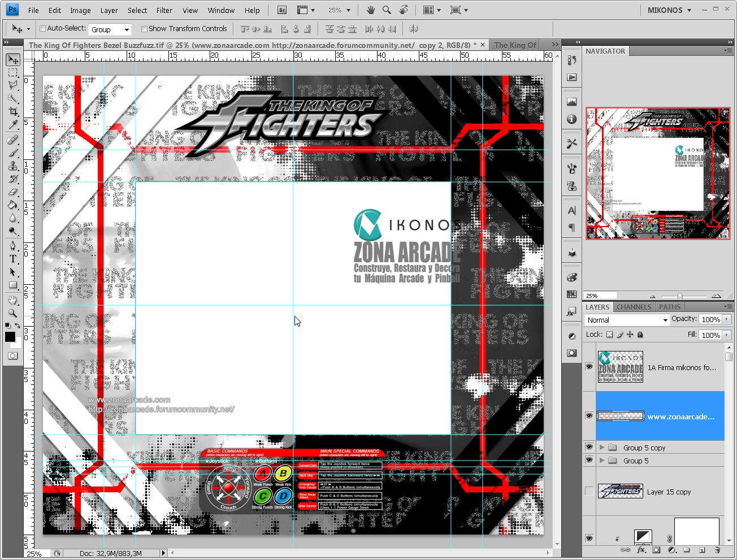Click align top edges button
The image size is (737, 560).
245,29
